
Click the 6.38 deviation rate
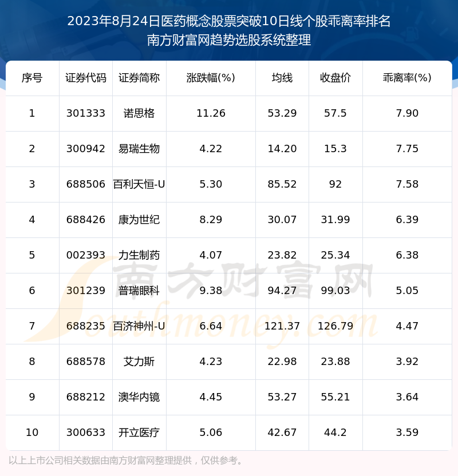coord(407,255)
